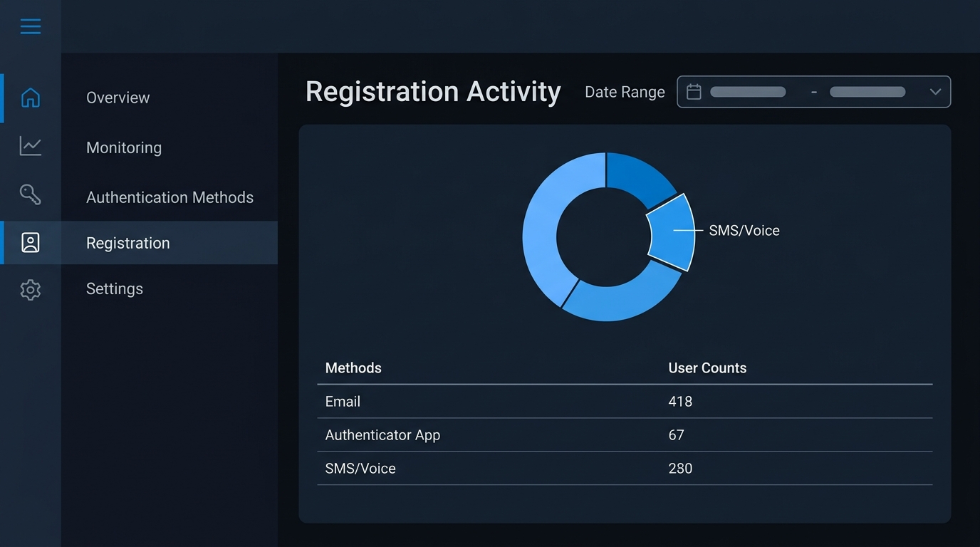The image size is (980, 547).
Task: Select the Authenticator App row label
Action: (382, 435)
